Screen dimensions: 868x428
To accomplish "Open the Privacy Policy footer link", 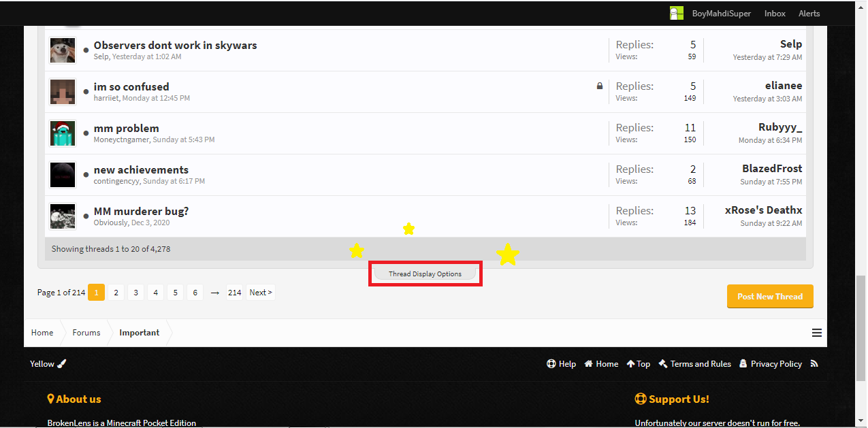I will coord(771,364).
